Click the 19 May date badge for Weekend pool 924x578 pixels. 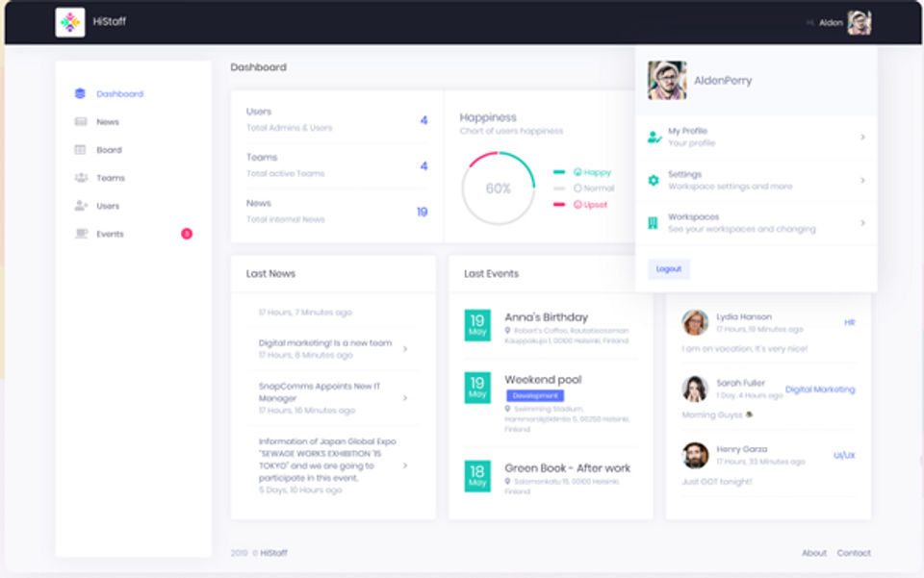point(477,388)
